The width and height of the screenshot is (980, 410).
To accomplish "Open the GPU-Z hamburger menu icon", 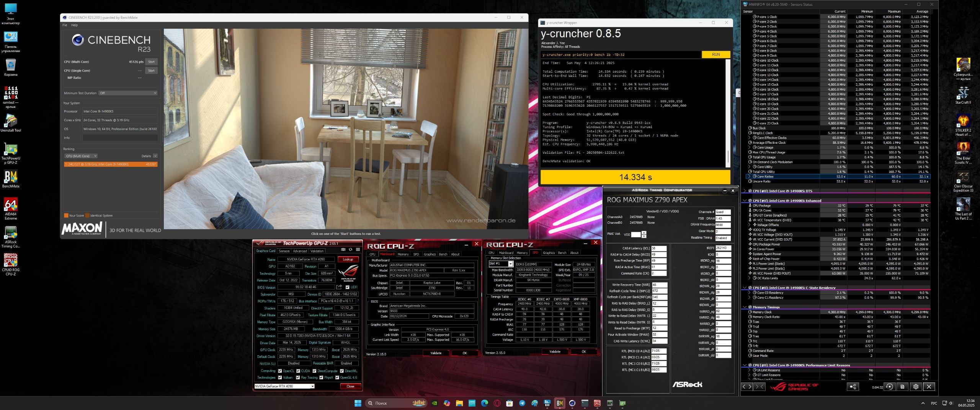I will [358, 250].
